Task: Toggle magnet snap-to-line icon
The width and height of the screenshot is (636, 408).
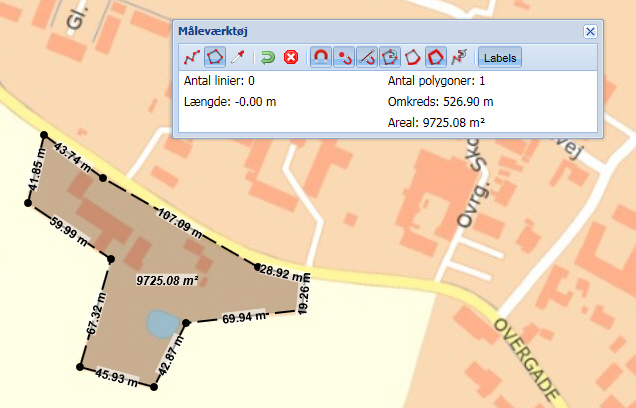Action: [x=367, y=57]
